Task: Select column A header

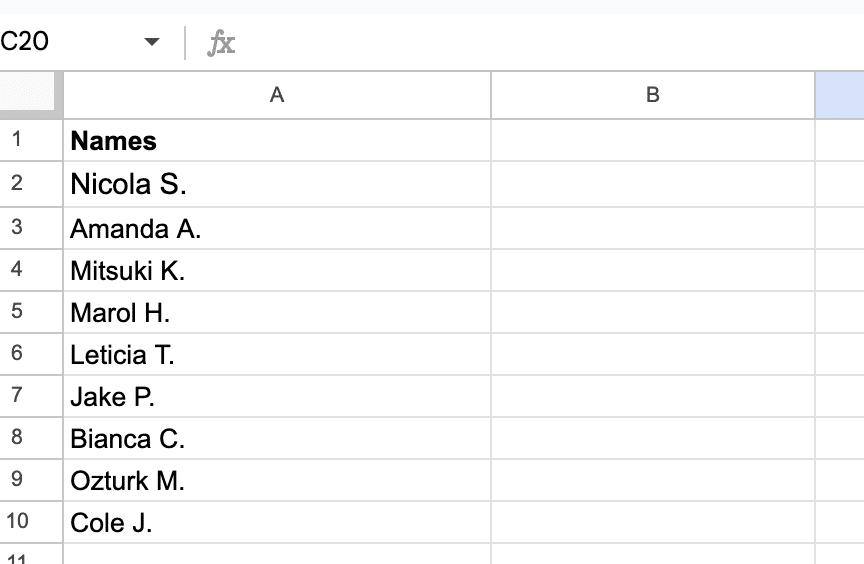Action: (277, 95)
